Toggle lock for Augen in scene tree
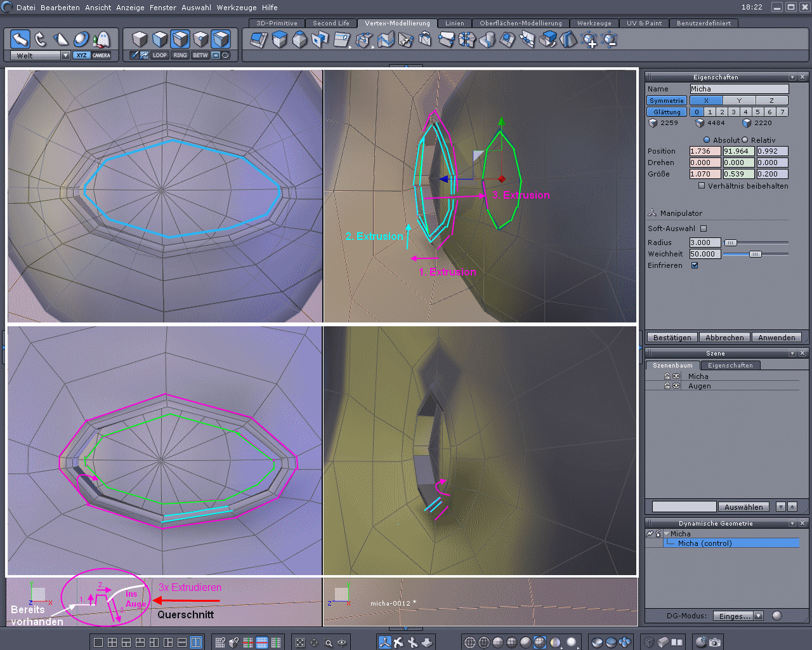Screen dimensions: 812x650 (667, 386)
